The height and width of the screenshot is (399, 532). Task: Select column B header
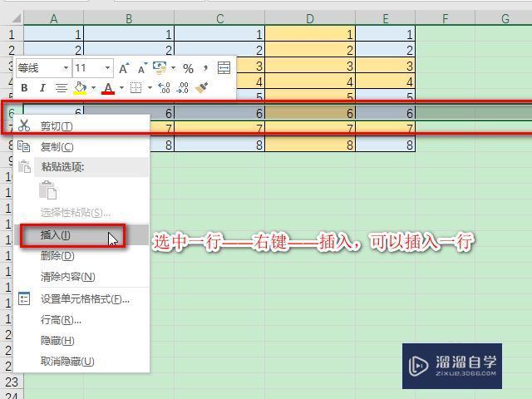click(x=129, y=18)
